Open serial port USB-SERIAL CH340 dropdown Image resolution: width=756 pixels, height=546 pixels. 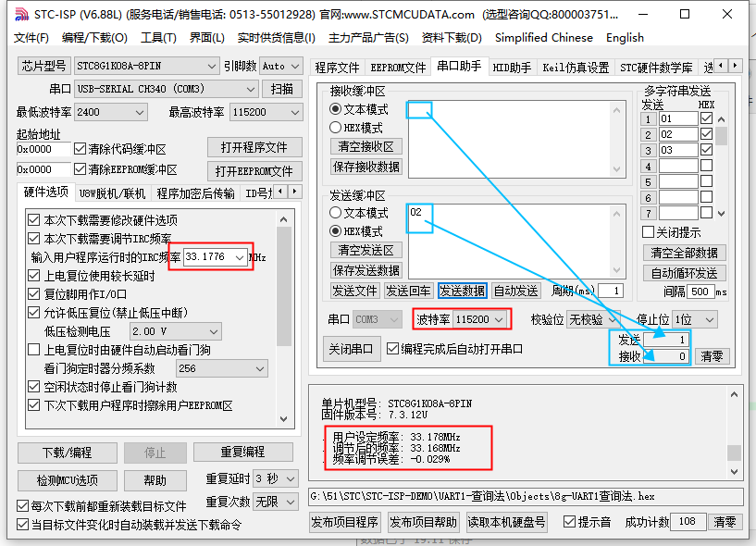(x=166, y=89)
